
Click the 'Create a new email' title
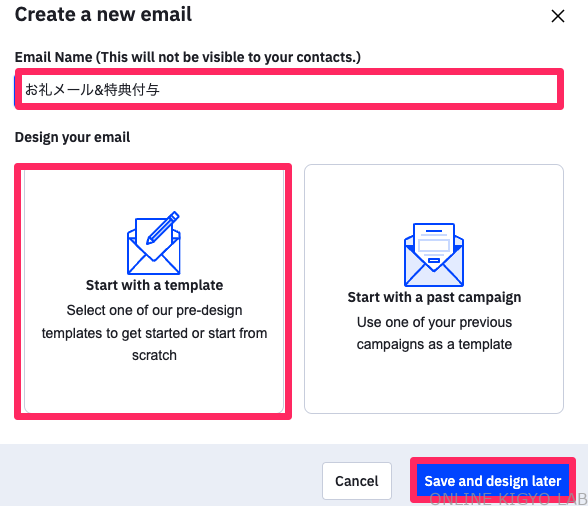pyautogui.click(x=103, y=15)
